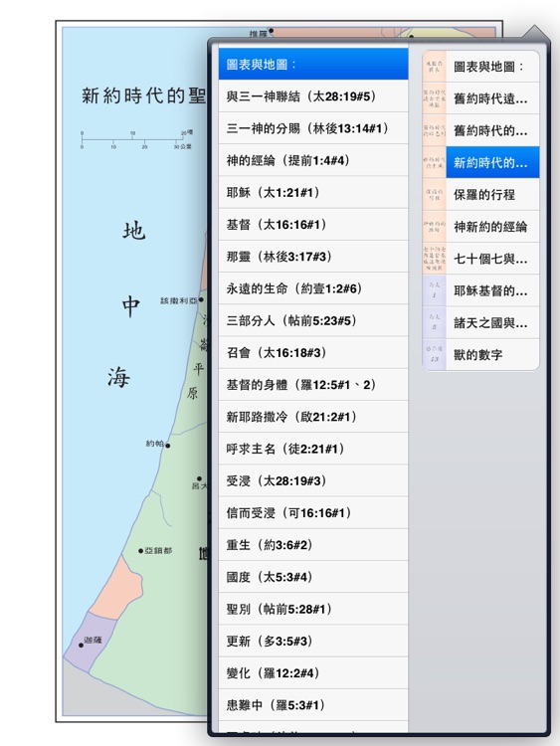The width and height of the screenshot is (560, 746).
Task: Open 國度 (太5:3#4) row
Action: point(313,577)
